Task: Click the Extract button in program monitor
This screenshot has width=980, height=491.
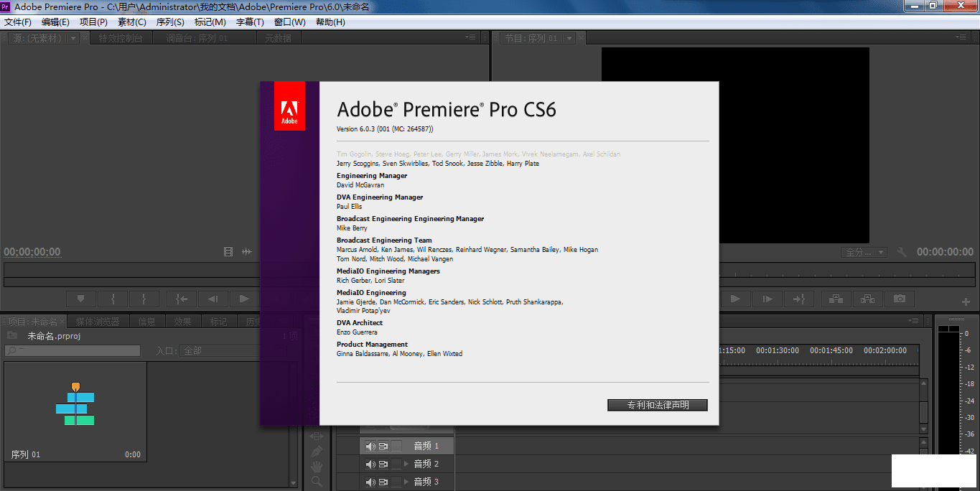Action: [868, 299]
